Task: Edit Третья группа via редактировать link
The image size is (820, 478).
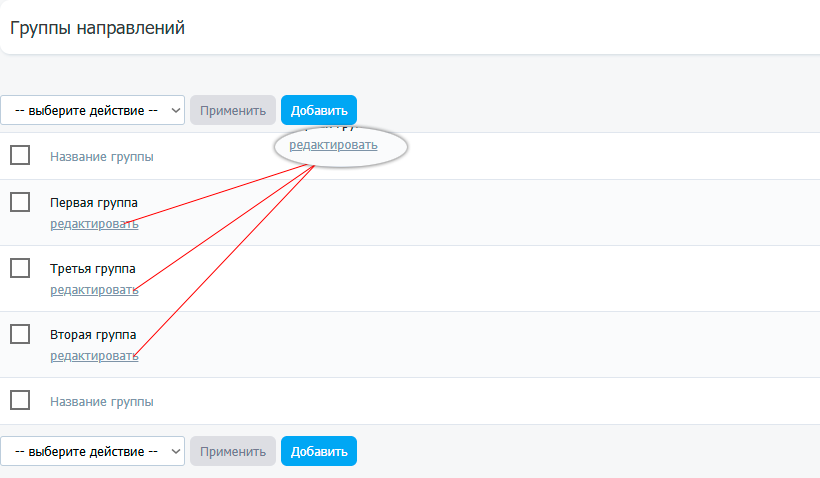Action: click(94, 289)
